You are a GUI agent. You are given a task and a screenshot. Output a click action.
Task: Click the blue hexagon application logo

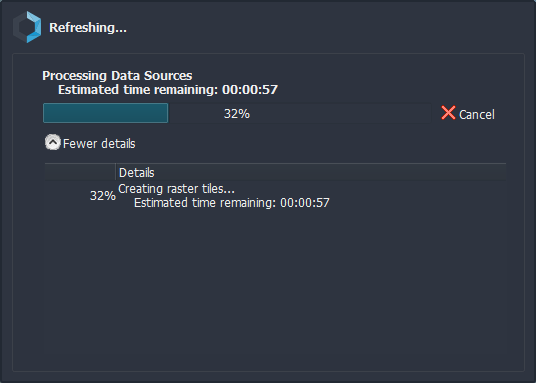(27, 27)
